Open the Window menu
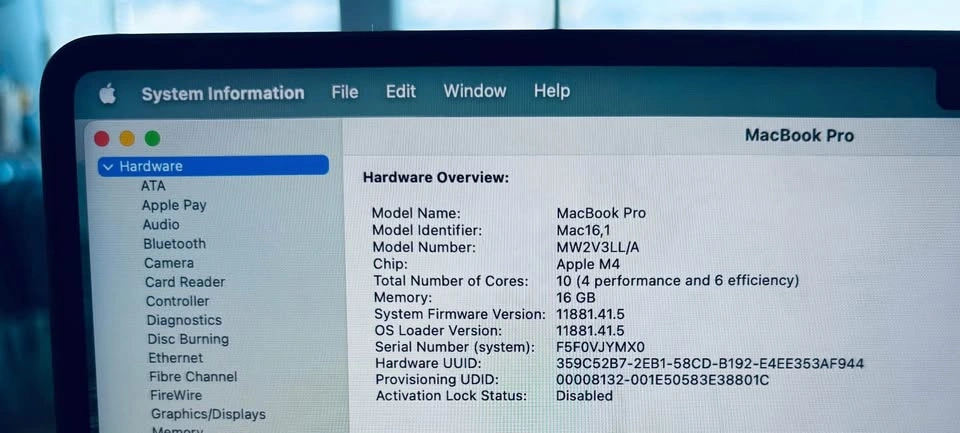 [474, 91]
